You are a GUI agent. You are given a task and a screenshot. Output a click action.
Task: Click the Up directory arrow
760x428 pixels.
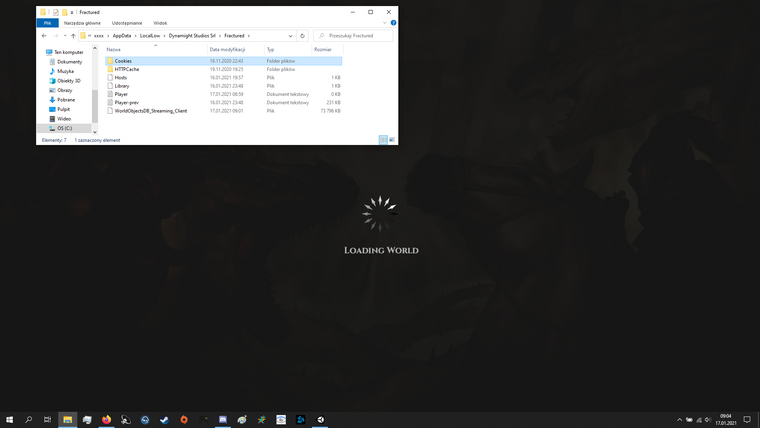(73, 36)
